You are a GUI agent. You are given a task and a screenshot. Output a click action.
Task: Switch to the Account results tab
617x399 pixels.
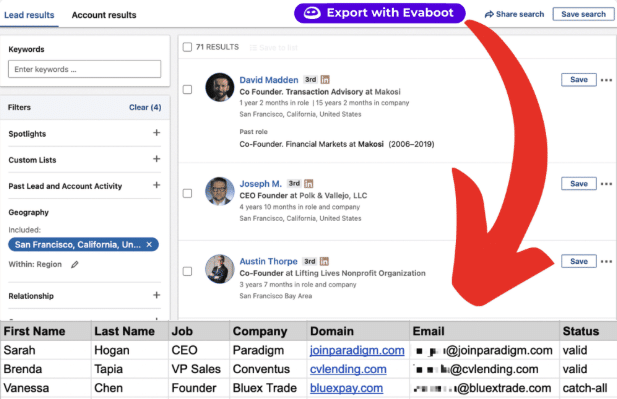pos(104,15)
